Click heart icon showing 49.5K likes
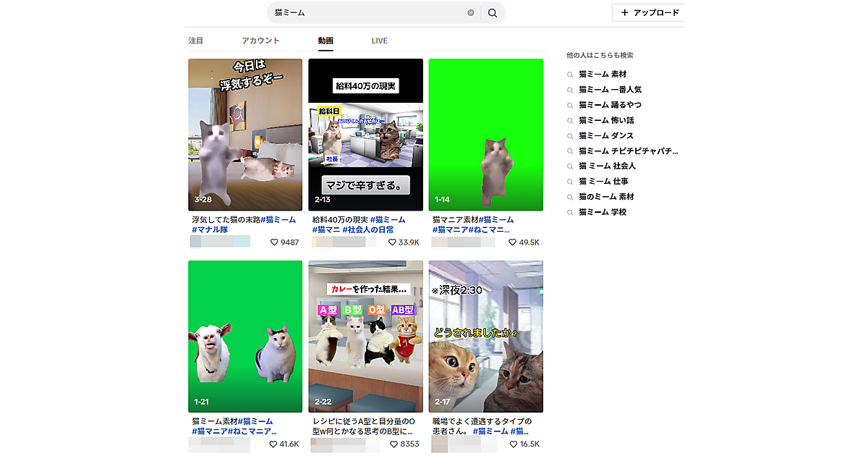Viewport: 868px width, 456px height. coord(513,242)
